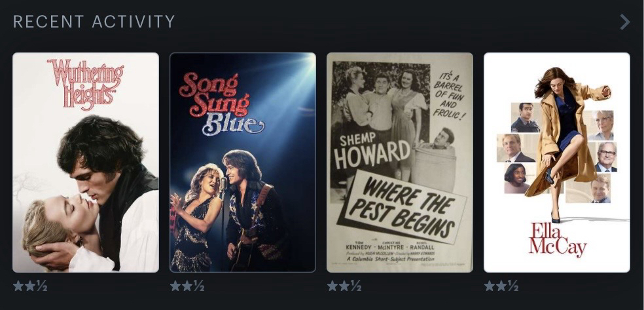Open the Wuthering Heights poster
The height and width of the screenshot is (310, 644).
coord(86,162)
